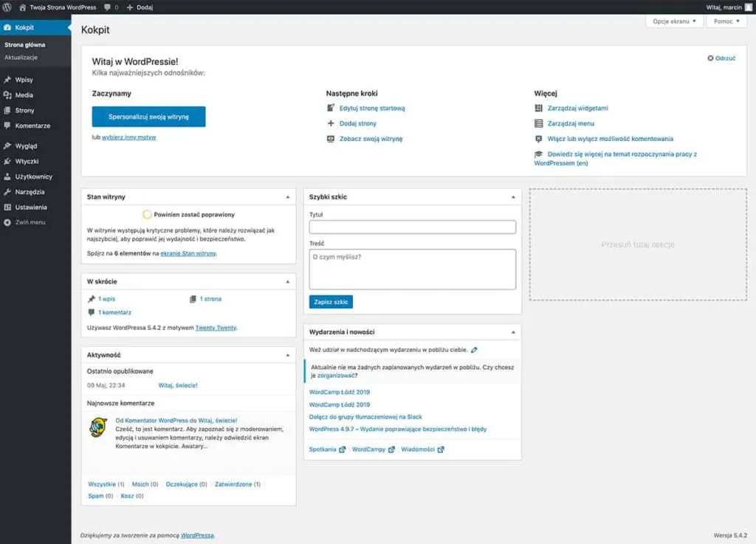
Task: Click the WordPress logo in the top bar
Action: coord(7,7)
